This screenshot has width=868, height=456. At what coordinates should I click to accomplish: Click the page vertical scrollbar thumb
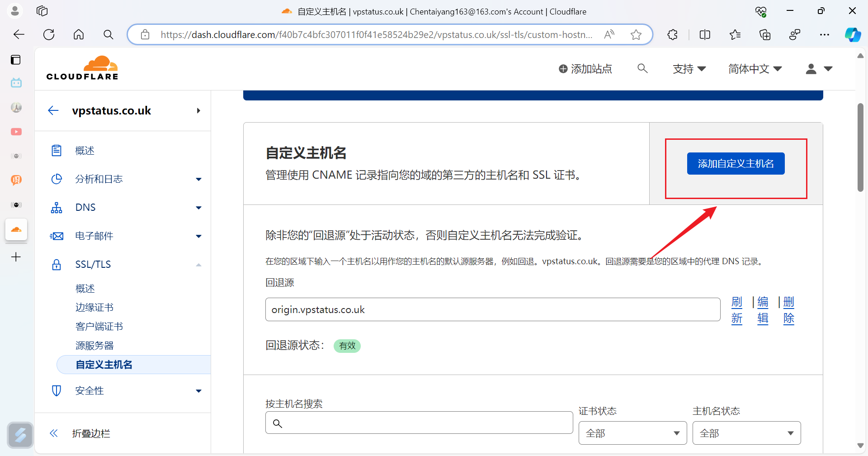[x=860, y=147]
